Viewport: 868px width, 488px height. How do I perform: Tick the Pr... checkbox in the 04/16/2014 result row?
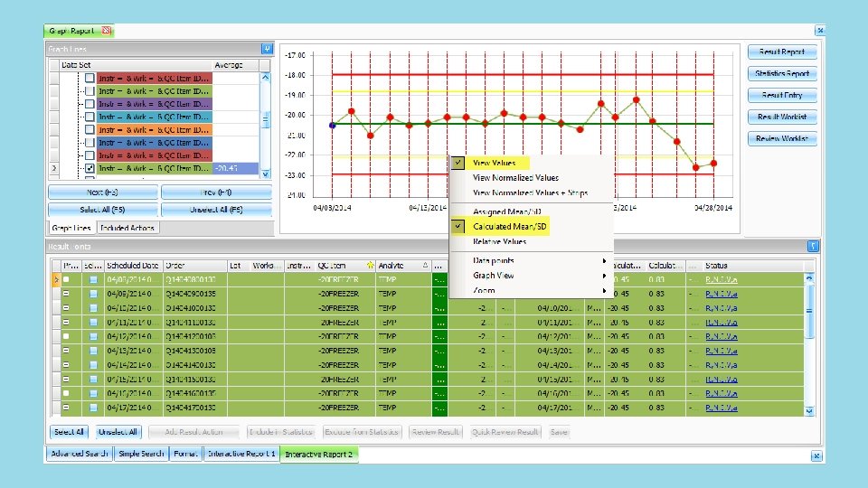point(66,393)
